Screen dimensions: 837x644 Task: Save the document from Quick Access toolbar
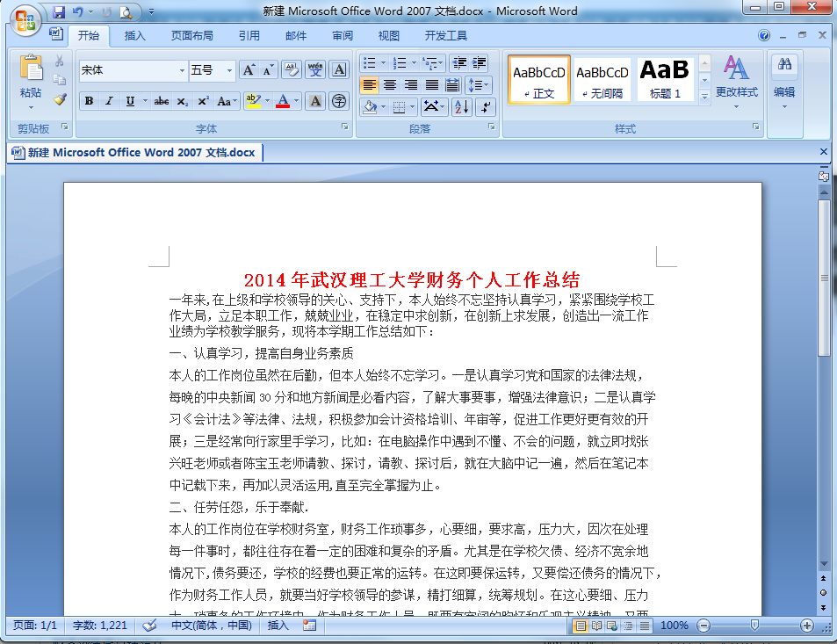click(x=59, y=11)
